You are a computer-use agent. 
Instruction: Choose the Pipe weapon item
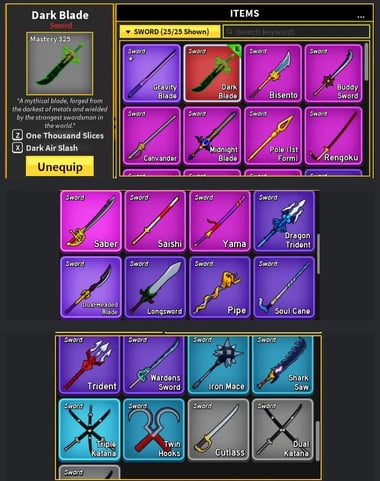tap(220, 287)
